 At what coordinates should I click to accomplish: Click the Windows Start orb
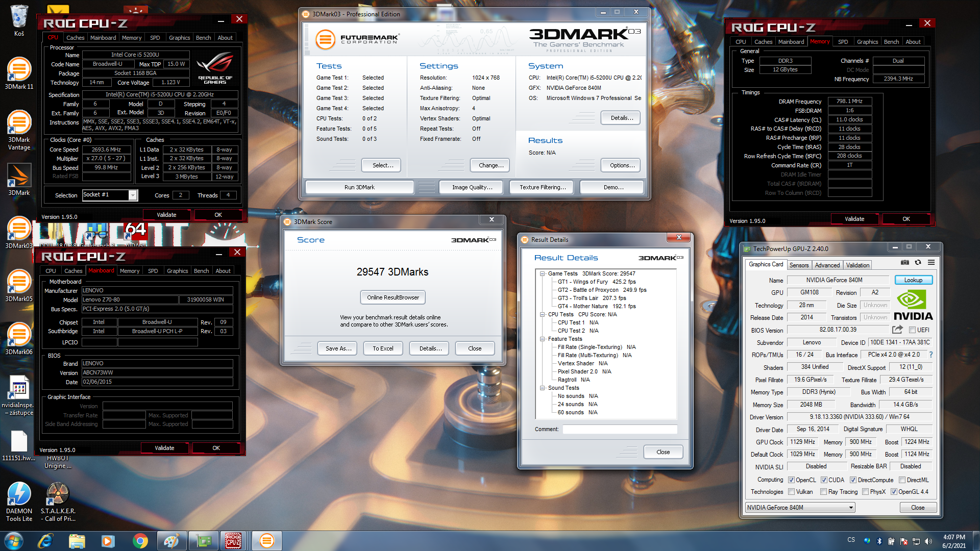point(13,541)
